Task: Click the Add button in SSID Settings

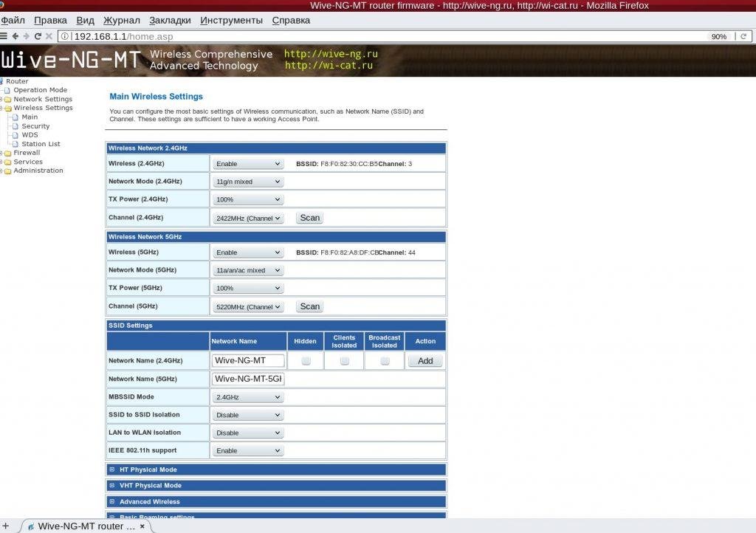Action: click(425, 361)
